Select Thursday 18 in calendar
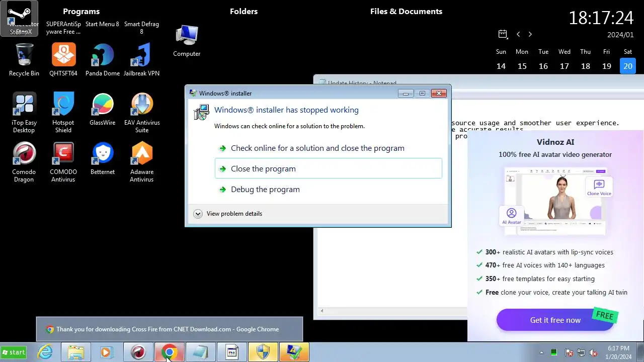Image resolution: width=644 pixels, height=362 pixels. click(x=586, y=66)
